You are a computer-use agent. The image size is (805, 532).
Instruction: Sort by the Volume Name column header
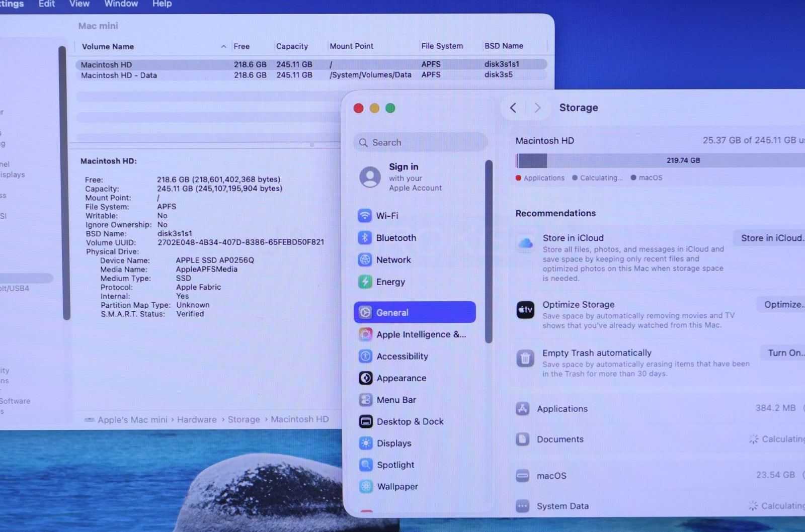[x=108, y=47]
